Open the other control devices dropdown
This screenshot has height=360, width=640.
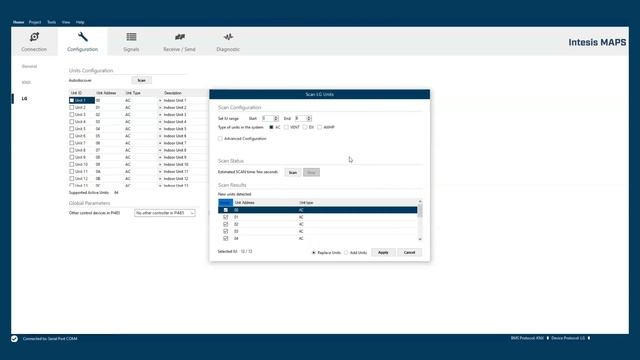pos(164,213)
